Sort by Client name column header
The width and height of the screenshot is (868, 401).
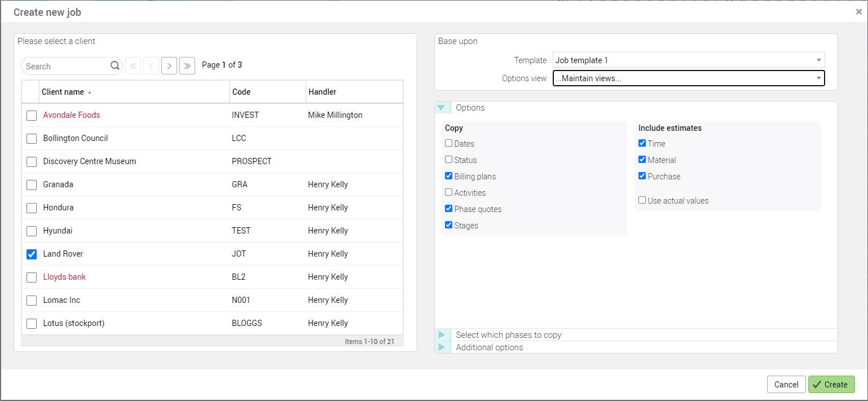[63, 92]
